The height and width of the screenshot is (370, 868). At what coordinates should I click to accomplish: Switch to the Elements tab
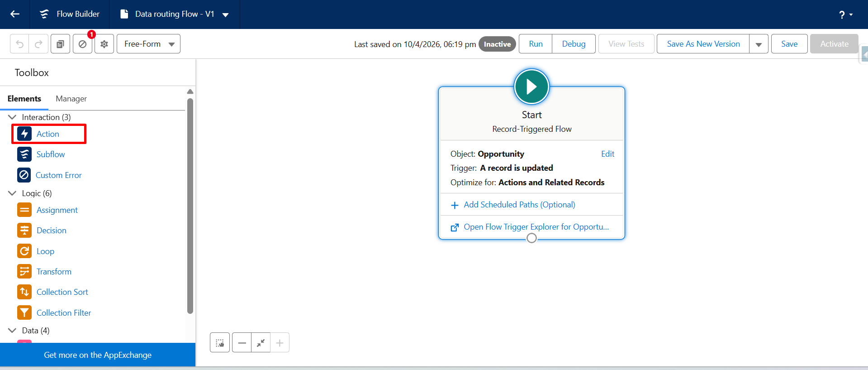point(24,99)
